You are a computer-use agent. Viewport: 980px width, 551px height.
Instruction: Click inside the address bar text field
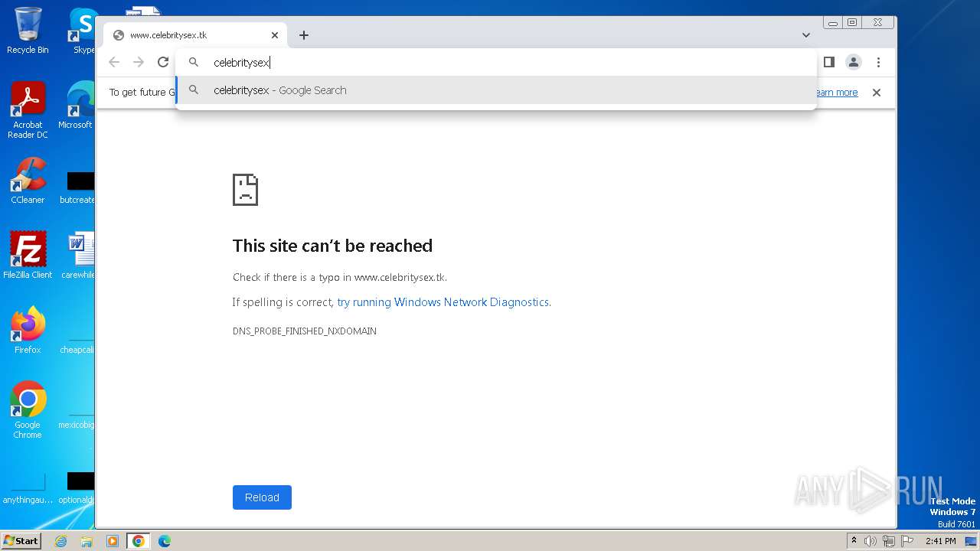point(498,63)
